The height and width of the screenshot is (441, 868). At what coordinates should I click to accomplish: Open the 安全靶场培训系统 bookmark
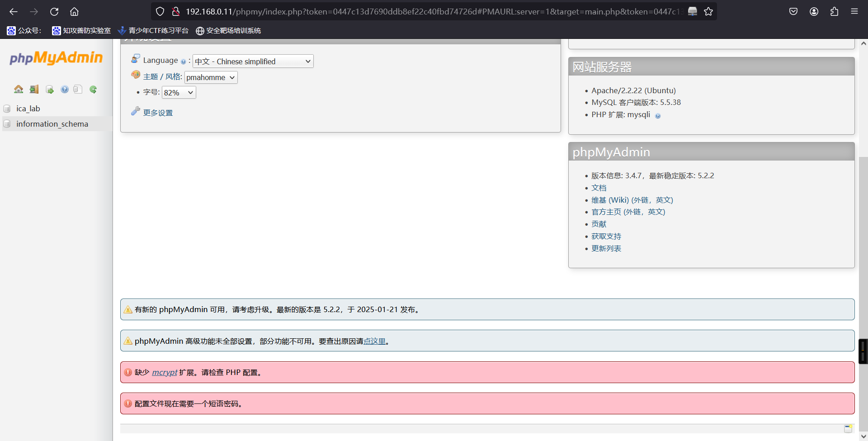(228, 31)
